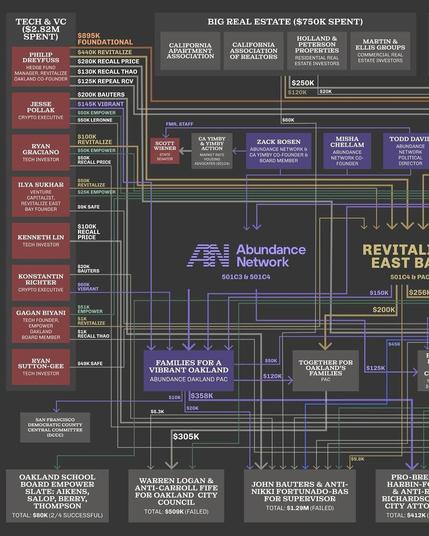Select the "$100K RECALL PRICE" label

89,232
